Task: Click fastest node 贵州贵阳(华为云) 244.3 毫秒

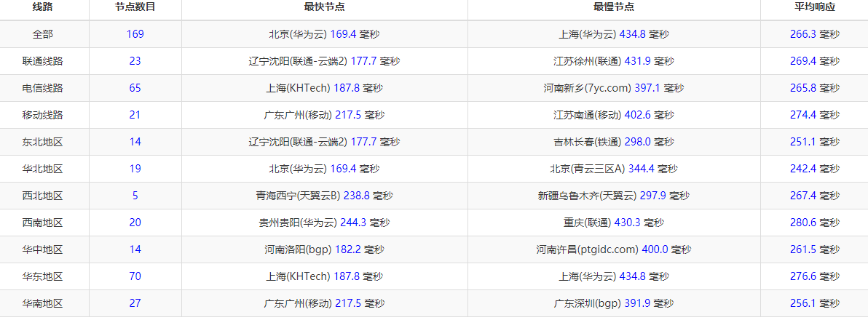Action: pos(324,223)
